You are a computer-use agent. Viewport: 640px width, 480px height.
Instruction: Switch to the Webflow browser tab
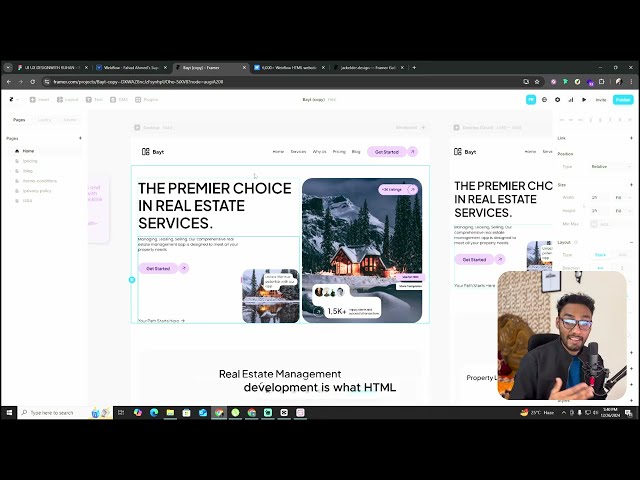[x=132, y=67]
